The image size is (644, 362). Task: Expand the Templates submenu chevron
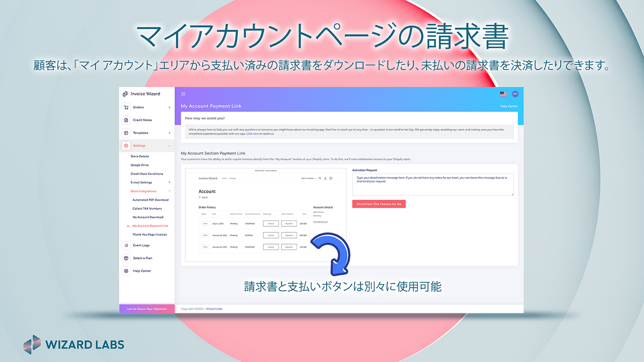[170, 133]
